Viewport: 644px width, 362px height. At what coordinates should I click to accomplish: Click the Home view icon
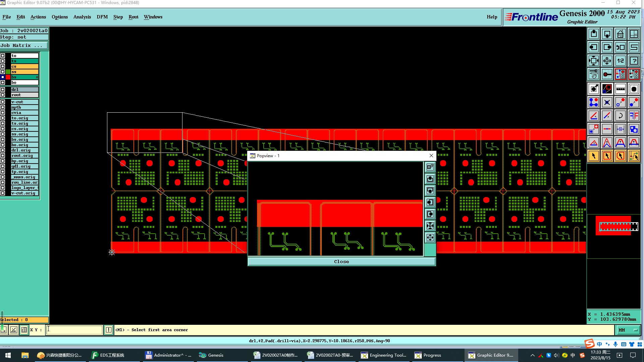(620, 34)
